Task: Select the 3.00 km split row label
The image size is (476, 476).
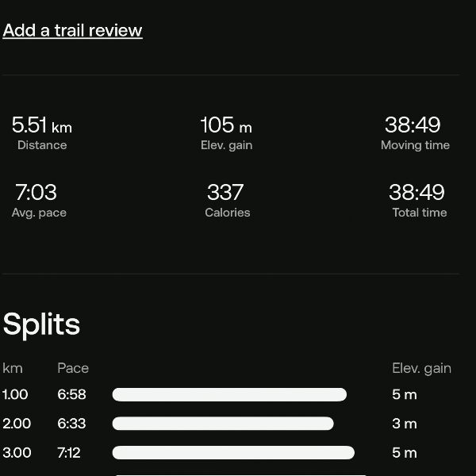Action: click(17, 453)
